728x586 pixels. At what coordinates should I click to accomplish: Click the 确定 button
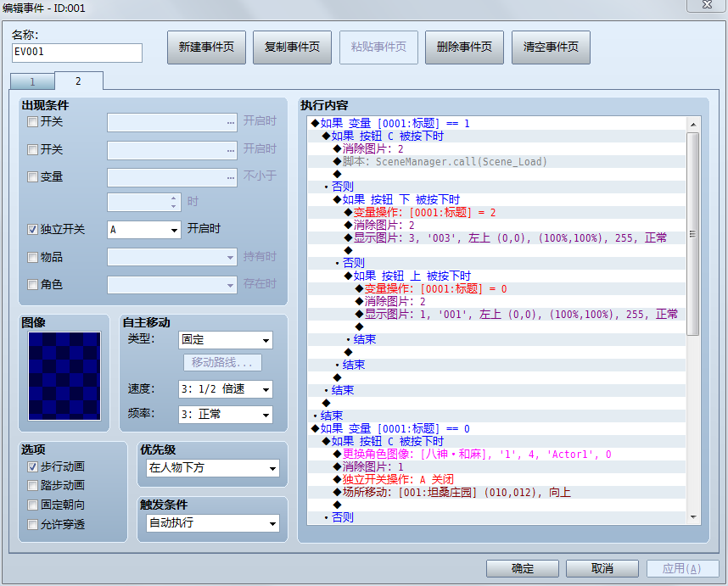coord(523,569)
